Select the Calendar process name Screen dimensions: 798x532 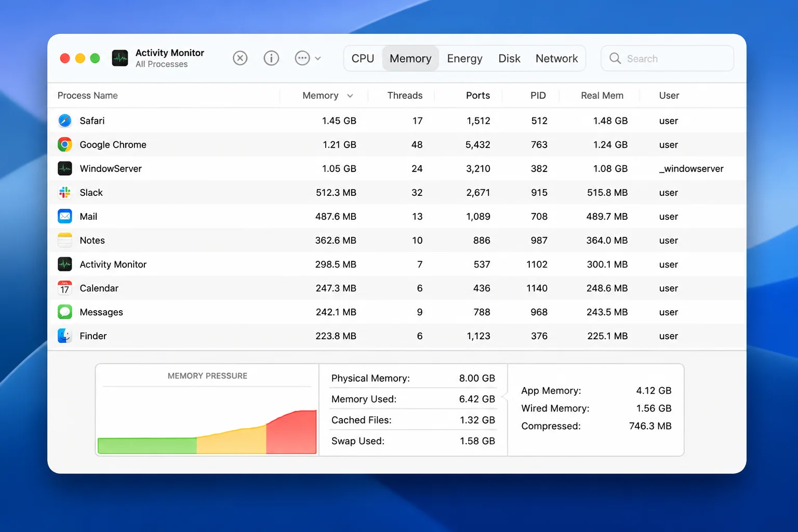pyautogui.click(x=99, y=288)
